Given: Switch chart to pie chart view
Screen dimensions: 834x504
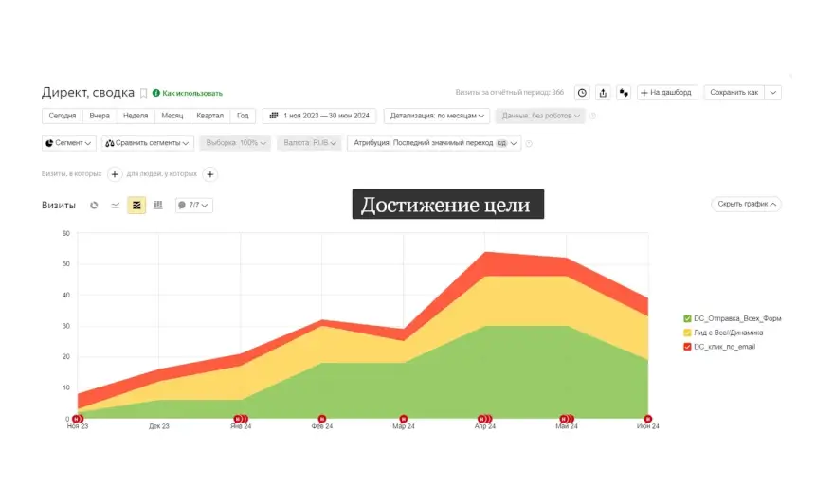Looking at the screenshot, I should (x=94, y=205).
